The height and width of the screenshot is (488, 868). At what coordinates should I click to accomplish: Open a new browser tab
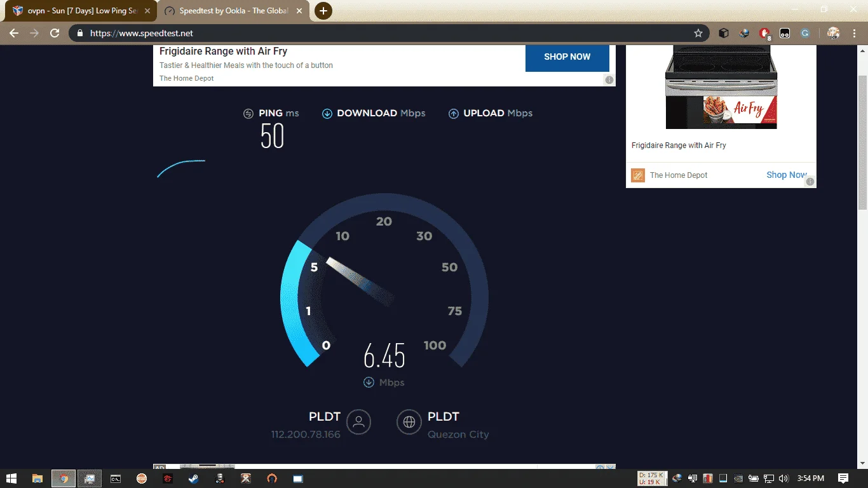pyautogui.click(x=323, y=11)
